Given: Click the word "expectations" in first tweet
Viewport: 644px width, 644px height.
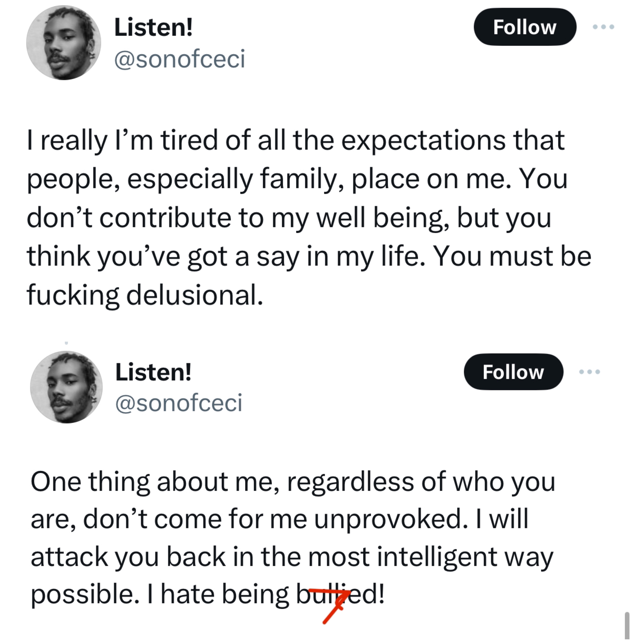Looking at the screenshot, I should point(423,140).
